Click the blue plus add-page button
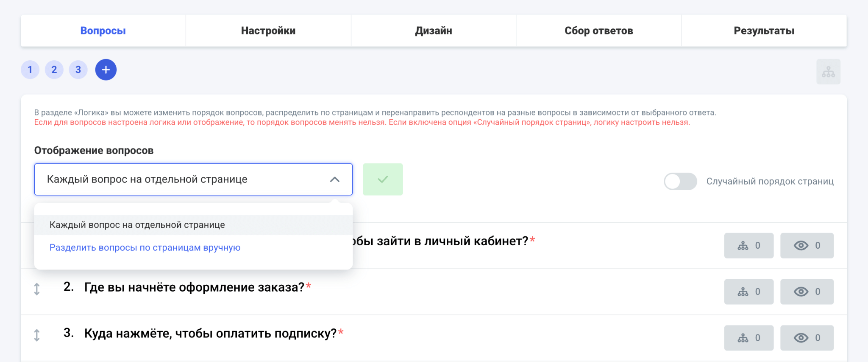The width and height of the screenshot is (868, 362). (106, 70)
